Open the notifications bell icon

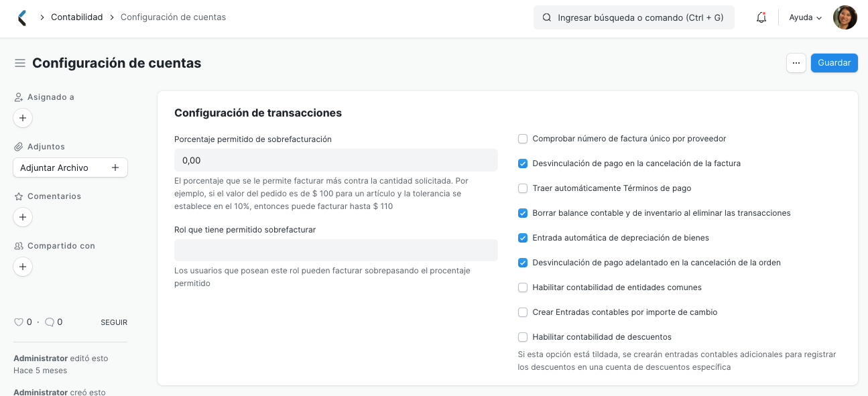coord(761,18)
